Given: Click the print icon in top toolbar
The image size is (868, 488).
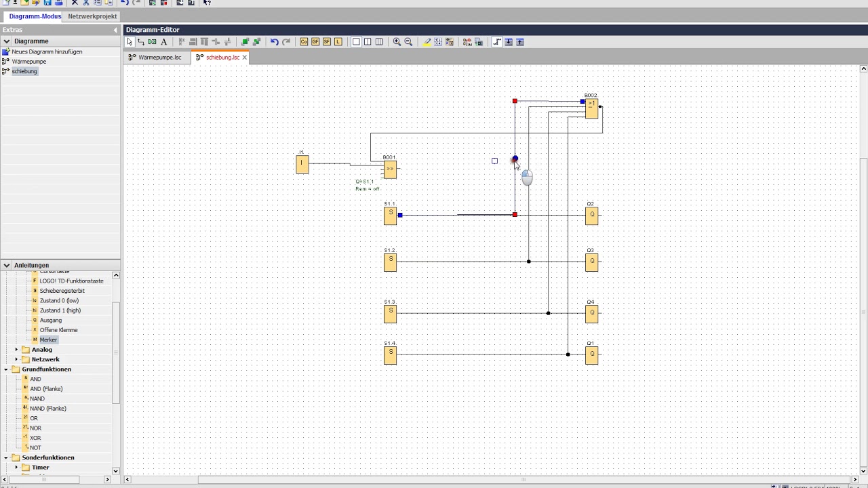Looking at the screenshot, I should 58,3.
